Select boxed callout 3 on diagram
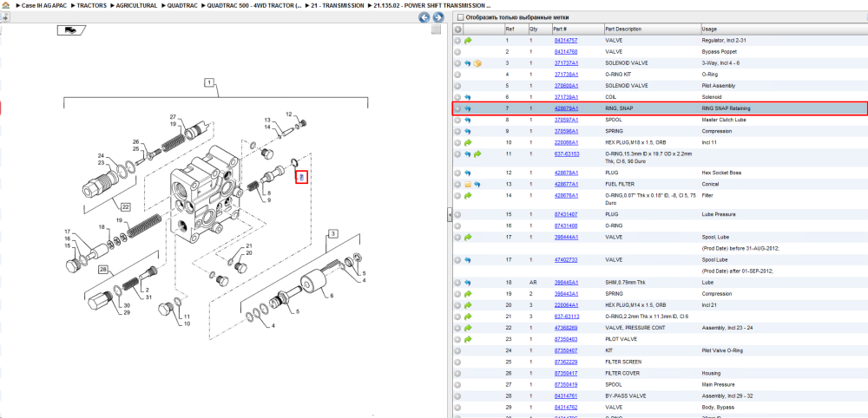The image size is (868, 418). [x=332, y=234]
